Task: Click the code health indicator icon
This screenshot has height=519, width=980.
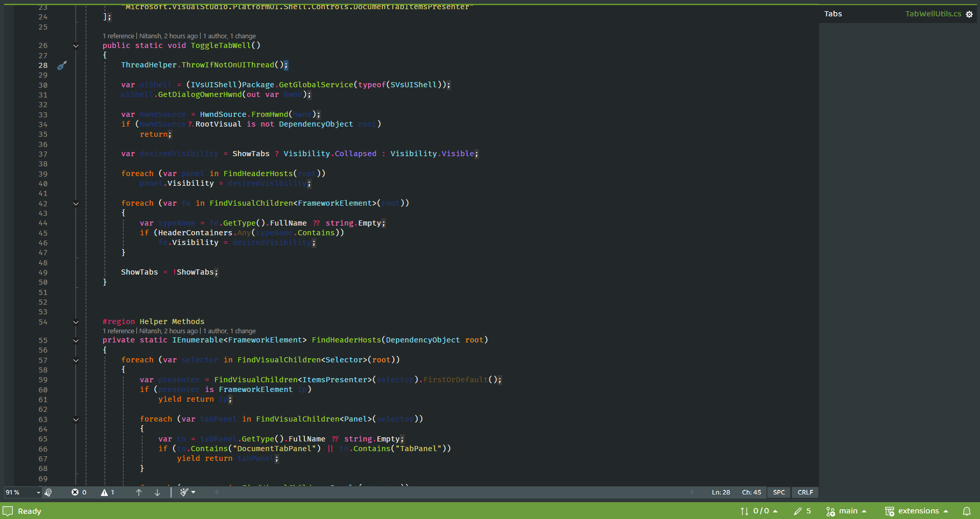Action: 49,492
